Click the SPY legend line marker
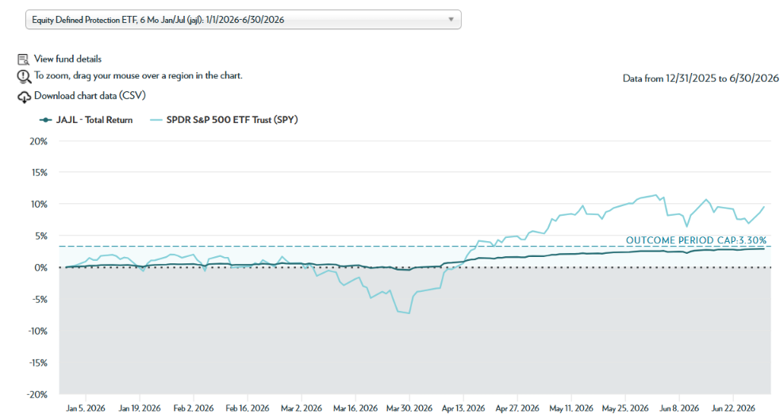This screenshot has width=780, height=418. tap(157, 120)
